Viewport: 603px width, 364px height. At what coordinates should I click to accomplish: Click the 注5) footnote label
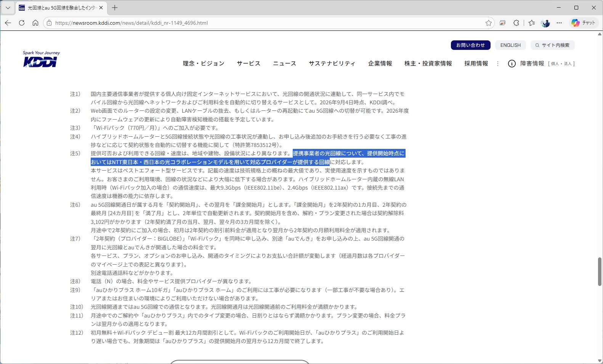[x=75, y=153]
